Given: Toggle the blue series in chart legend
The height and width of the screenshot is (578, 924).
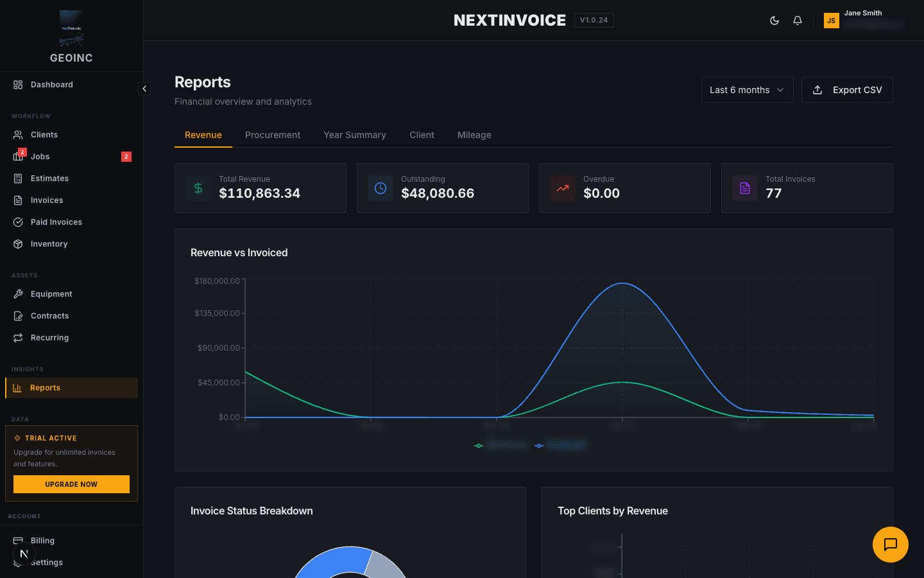Looking at the screenshot, I should (560, 445).
